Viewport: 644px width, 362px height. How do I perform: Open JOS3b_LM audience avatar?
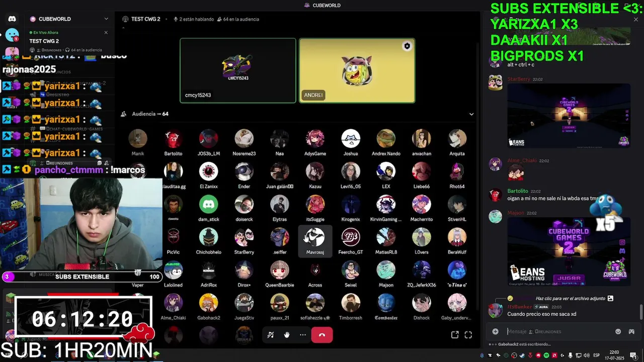(x=208, y=139)
